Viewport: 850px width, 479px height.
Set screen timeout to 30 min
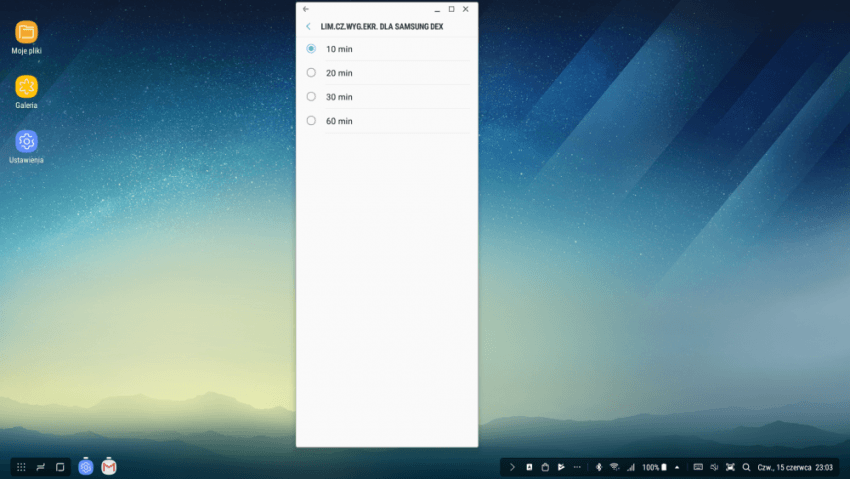tap(311, 97)
